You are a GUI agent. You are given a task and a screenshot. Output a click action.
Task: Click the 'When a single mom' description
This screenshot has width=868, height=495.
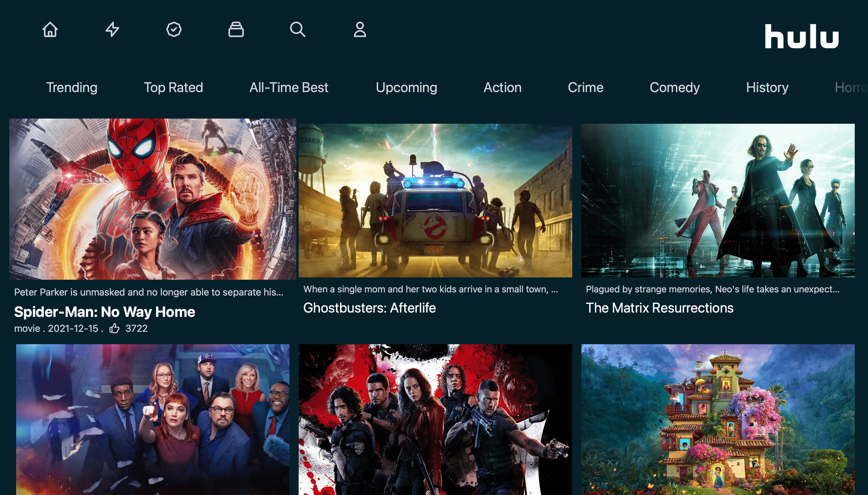431,289
